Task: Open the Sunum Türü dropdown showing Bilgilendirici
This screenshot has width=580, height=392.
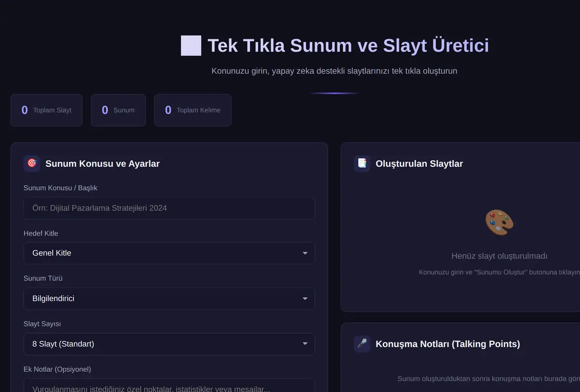Action: tap(169, 299)
